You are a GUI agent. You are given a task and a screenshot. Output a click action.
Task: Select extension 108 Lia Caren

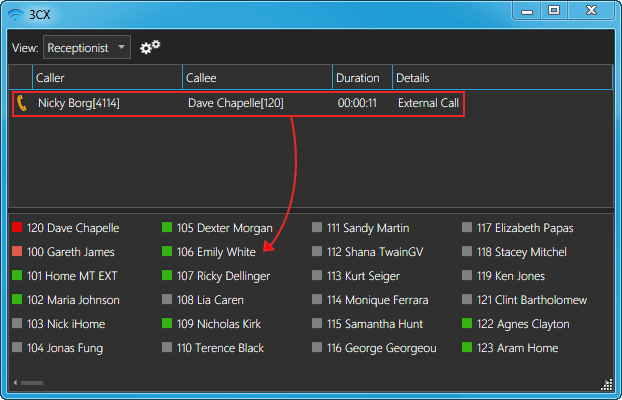coord(203,300)
